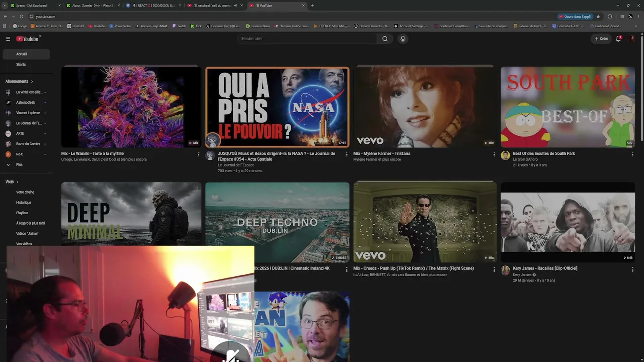Screen dimensions: 644x362
Task: Open the Twitch bookmark
Action: point(179,26)
